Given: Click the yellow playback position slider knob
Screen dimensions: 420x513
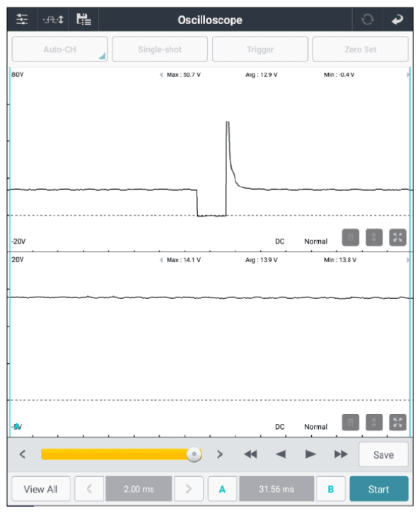Looking at the screenshot, I should pos(194,454).
